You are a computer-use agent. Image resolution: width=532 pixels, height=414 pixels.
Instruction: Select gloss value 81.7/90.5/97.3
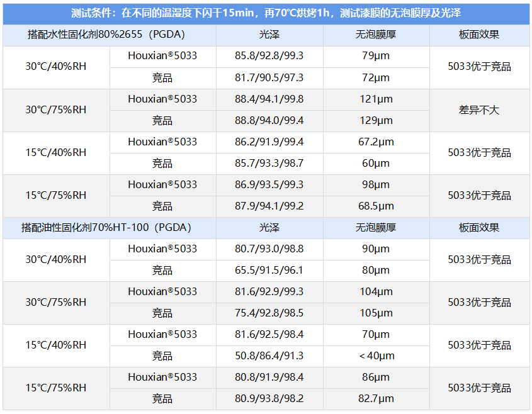(x=269, y=78)
